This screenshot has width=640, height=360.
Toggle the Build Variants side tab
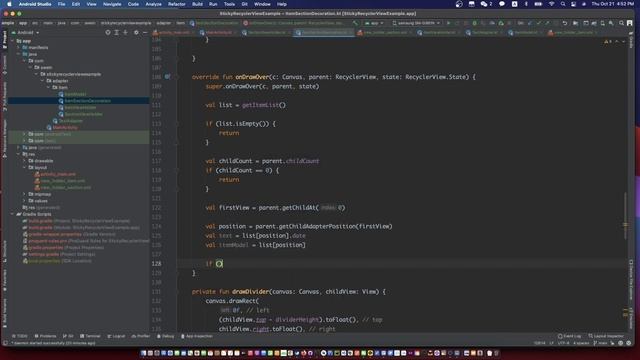[4, 313]
